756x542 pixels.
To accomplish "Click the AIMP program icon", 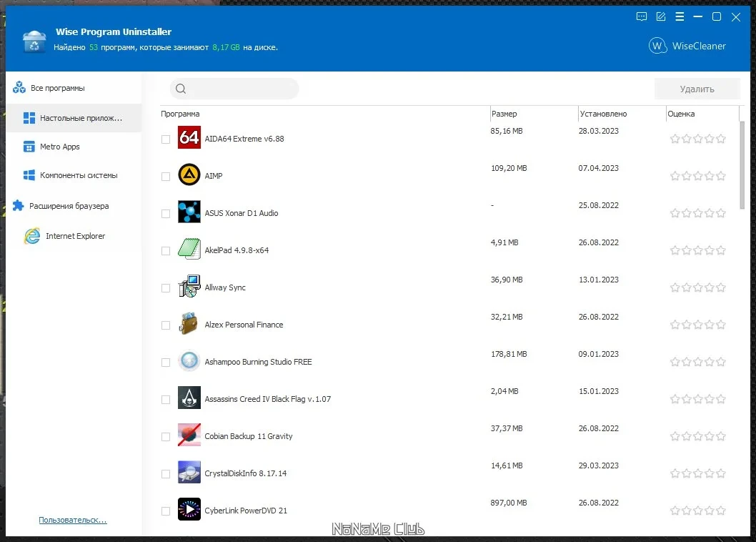I will coord(189,174).
